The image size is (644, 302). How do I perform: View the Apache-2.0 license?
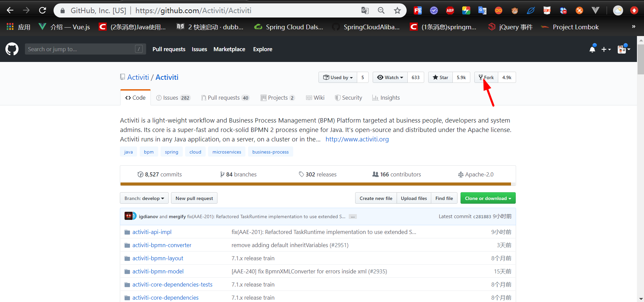click(476, 174)
